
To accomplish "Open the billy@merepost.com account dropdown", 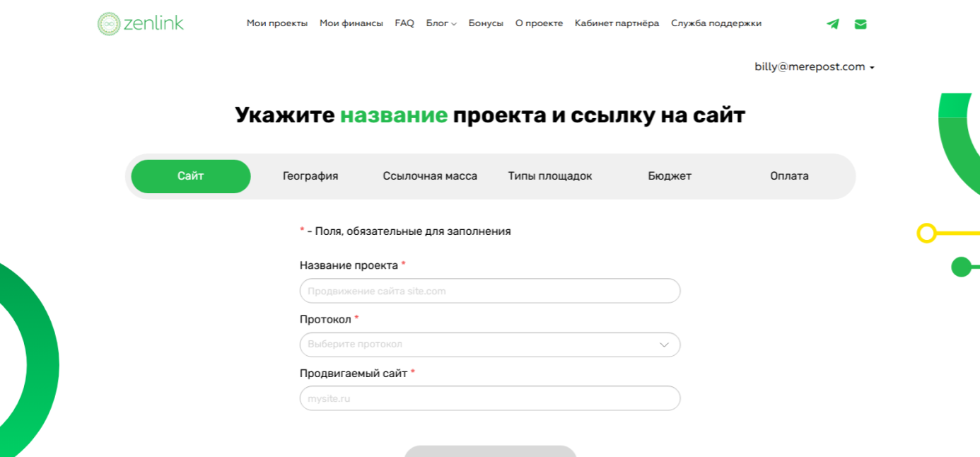I will point(815,67).
